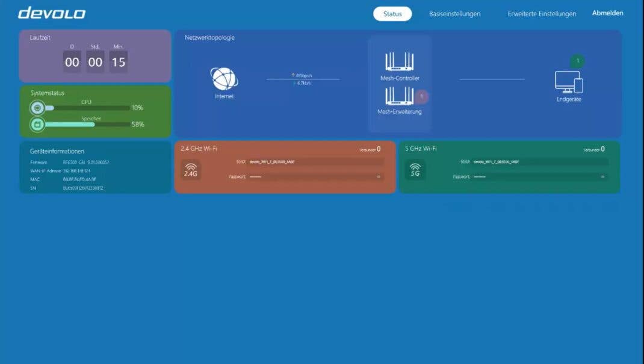644x364 pixels.
Task: Click the Speicher memory icon
Action: 37,125
